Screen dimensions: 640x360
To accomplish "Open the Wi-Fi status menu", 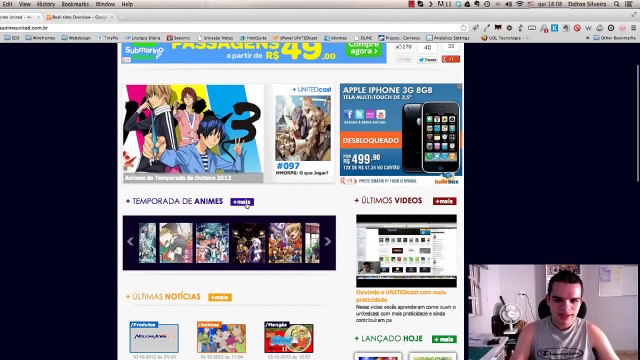I will tap(519, 4).
